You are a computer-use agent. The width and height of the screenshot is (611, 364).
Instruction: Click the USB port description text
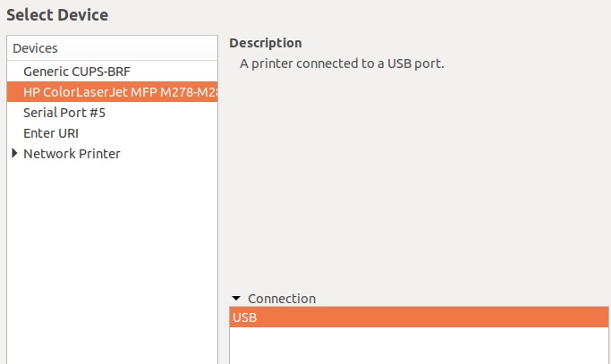pos(342,64)
